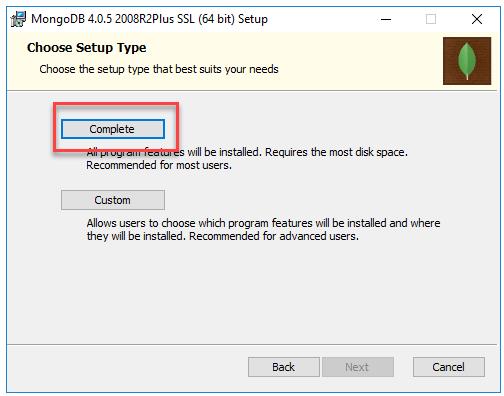This screenshot has height=396, width=504.
Task: Cancel the MongoDB installation
Action: (x=449, y=367)
